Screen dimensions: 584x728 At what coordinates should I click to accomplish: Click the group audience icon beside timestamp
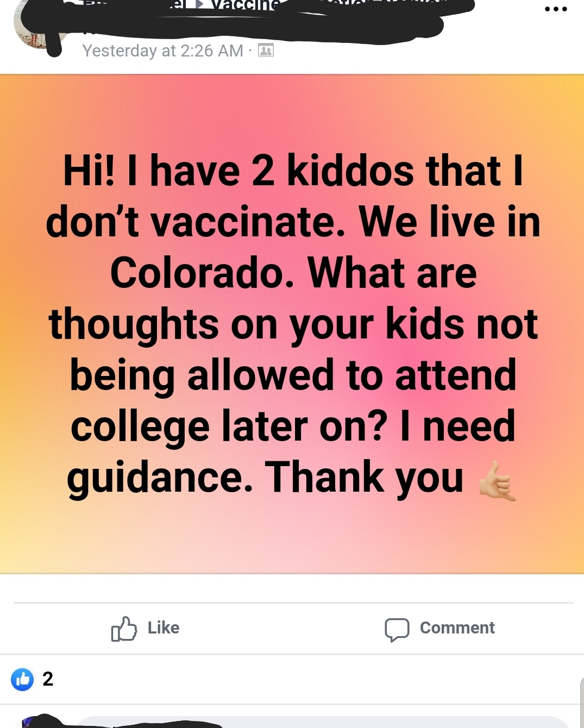coord(266,51)
